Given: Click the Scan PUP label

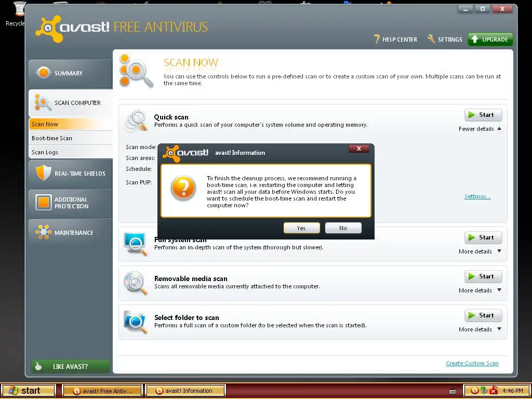Looking at the screenshot, I should click(x=138, y=182).
